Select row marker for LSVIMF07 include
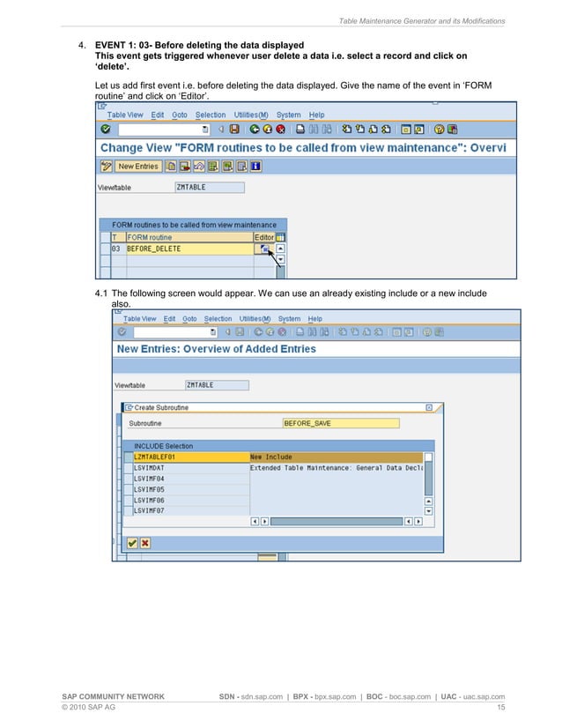Screen dimensions: 562x728 128,510
